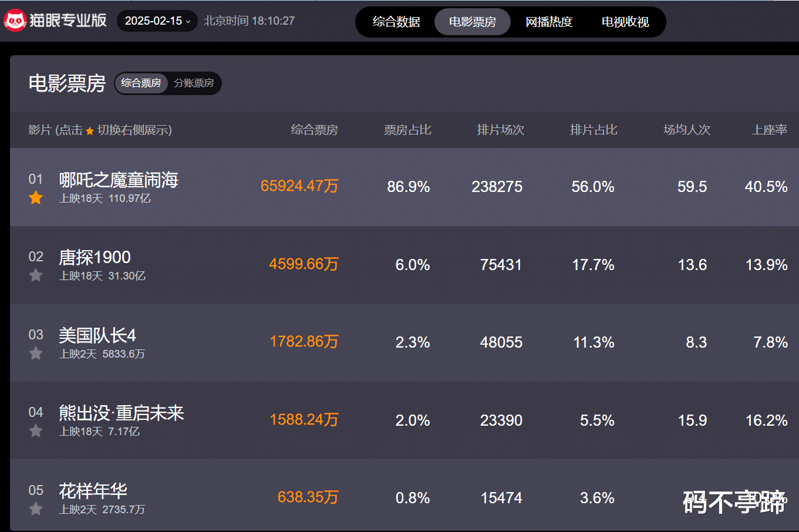Toggle star for 美国队长4
Viewport: 799px width, 532px height.
coord(36,353)
